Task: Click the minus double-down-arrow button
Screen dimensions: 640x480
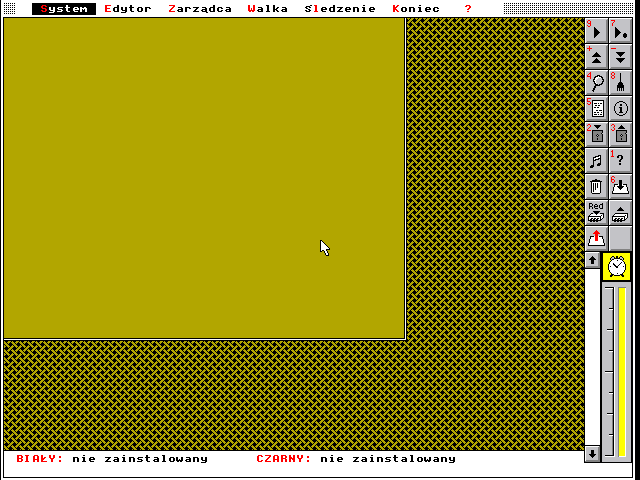Action: tap(620, 56)
